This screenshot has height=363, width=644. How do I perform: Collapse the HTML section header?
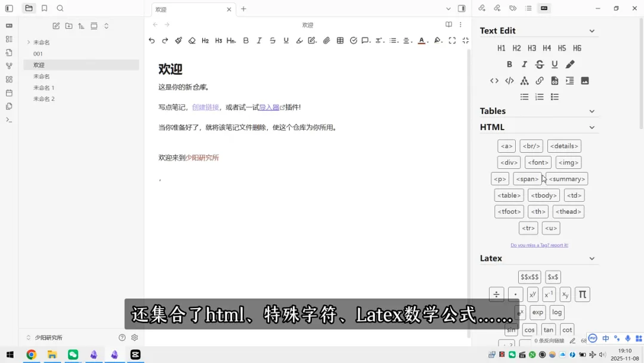[x=591, y=127]
